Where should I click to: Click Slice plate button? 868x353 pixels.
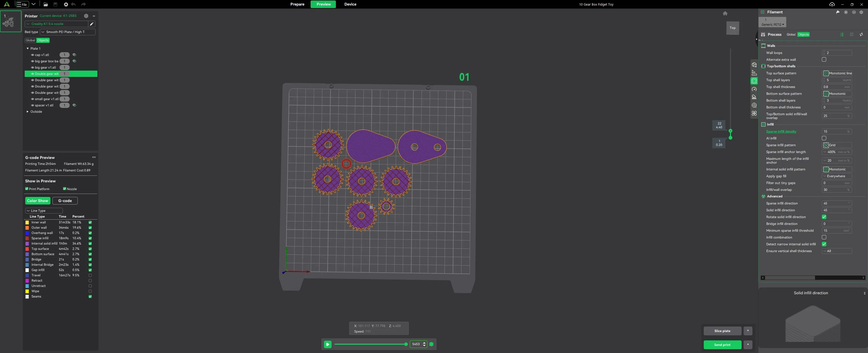pyautogui.click(x=722, y=331)
